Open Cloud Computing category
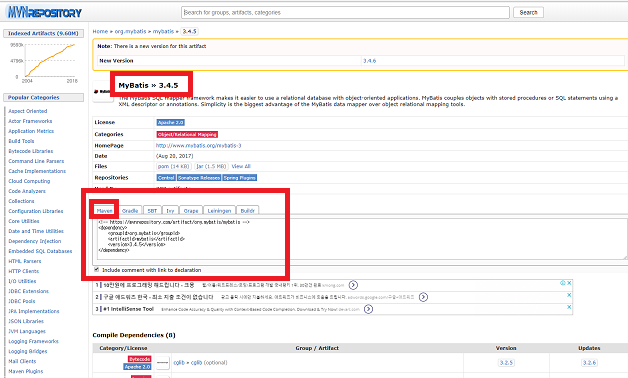 29,181
